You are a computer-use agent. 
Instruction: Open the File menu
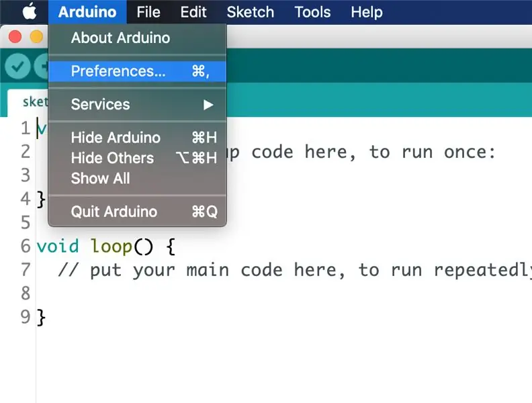[x=148, y=12]
